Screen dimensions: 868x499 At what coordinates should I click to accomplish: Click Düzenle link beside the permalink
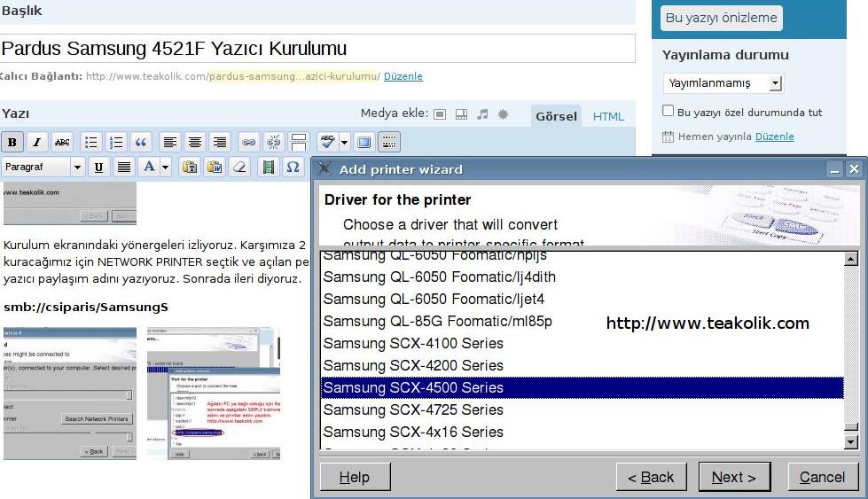[x=403, y=76]
